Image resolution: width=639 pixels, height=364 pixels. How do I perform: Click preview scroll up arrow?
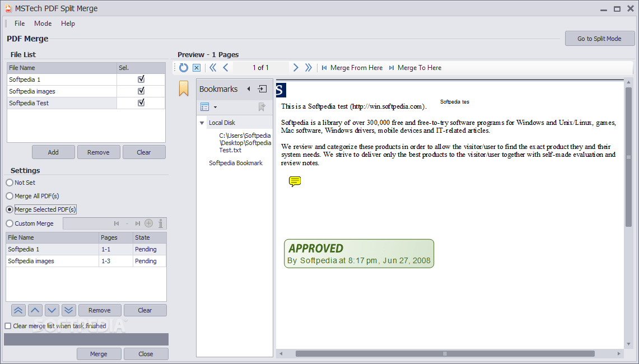click(628, 82)
